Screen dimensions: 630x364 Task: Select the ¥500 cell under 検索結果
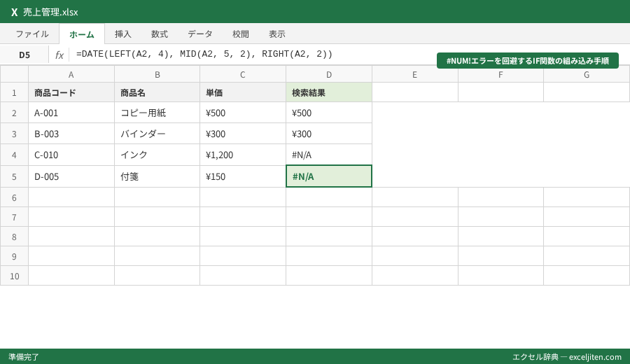[x=329, y=113]
